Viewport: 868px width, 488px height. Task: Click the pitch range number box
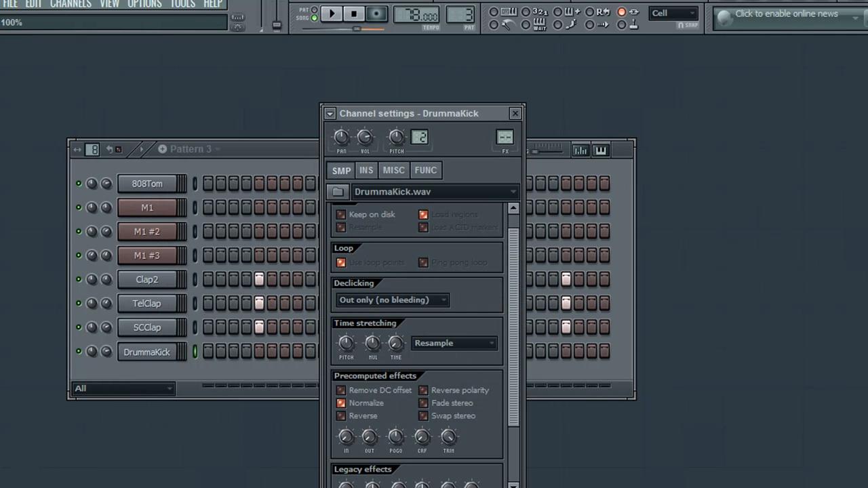point(419,138)
